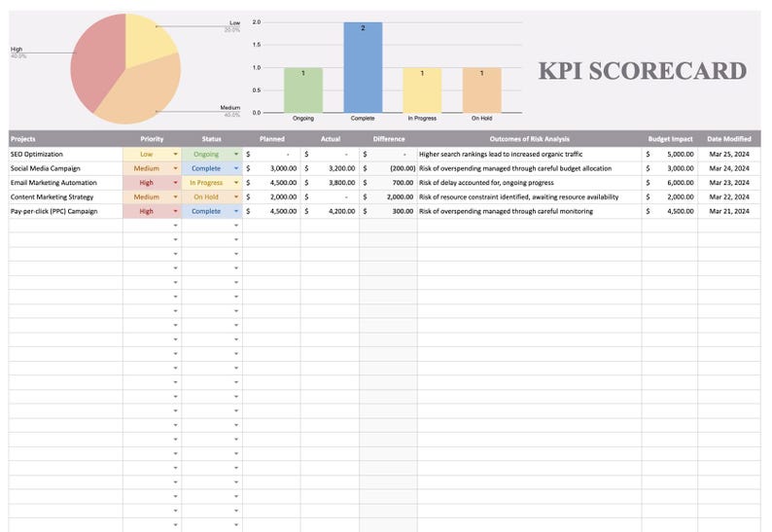
Task: Select the 300.00 difference cell
Action: 389,211
